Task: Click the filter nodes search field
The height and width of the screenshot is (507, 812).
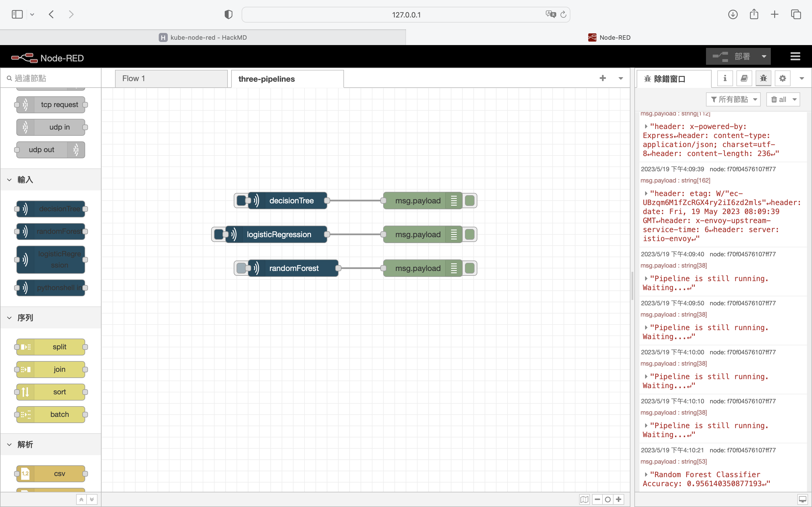Action: (x=50, y=79)
